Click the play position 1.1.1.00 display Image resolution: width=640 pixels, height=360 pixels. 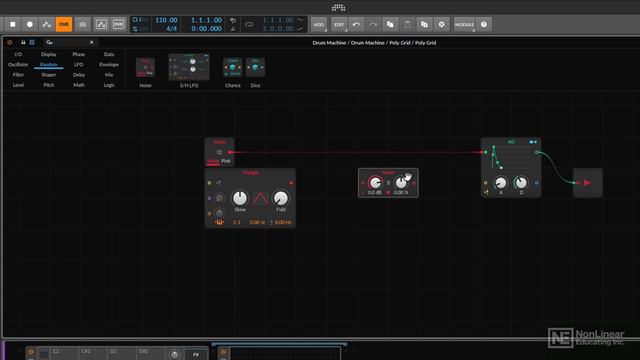207,20
